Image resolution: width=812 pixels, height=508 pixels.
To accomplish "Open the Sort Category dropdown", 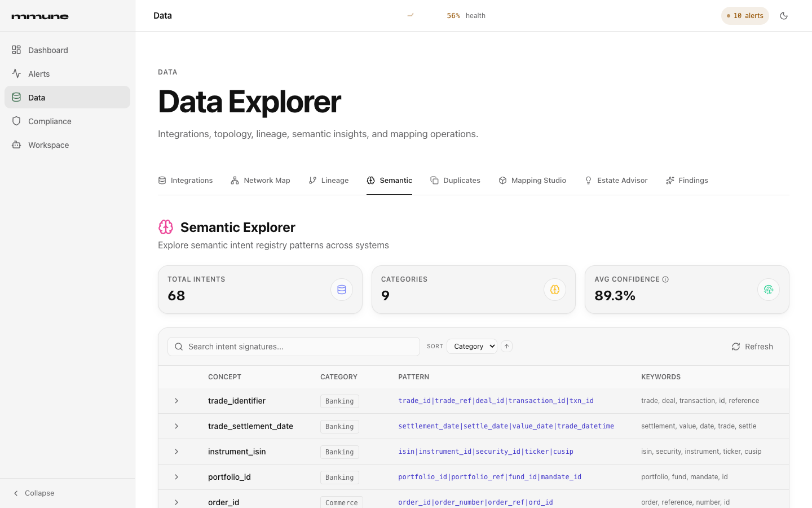I will (472, 347).
